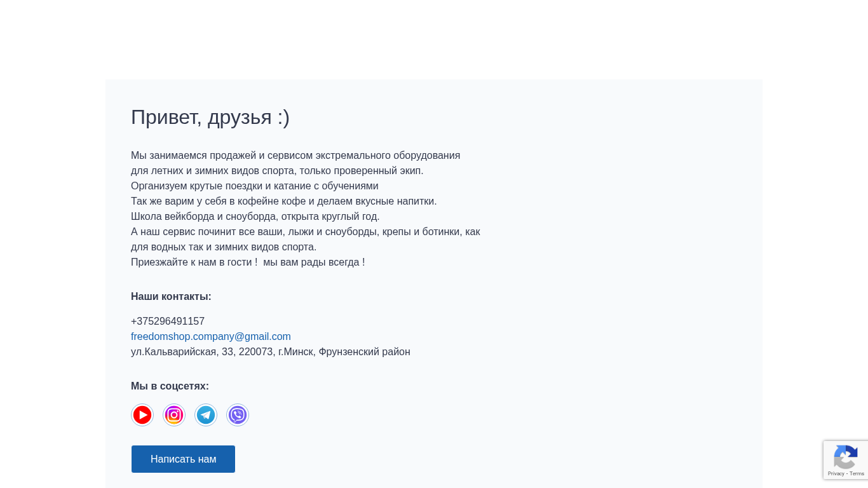Image resolution: width=868 pixels, height=488 pixels.
Task: Click the "Наши контакты:" label
Action: pos(171,297)
